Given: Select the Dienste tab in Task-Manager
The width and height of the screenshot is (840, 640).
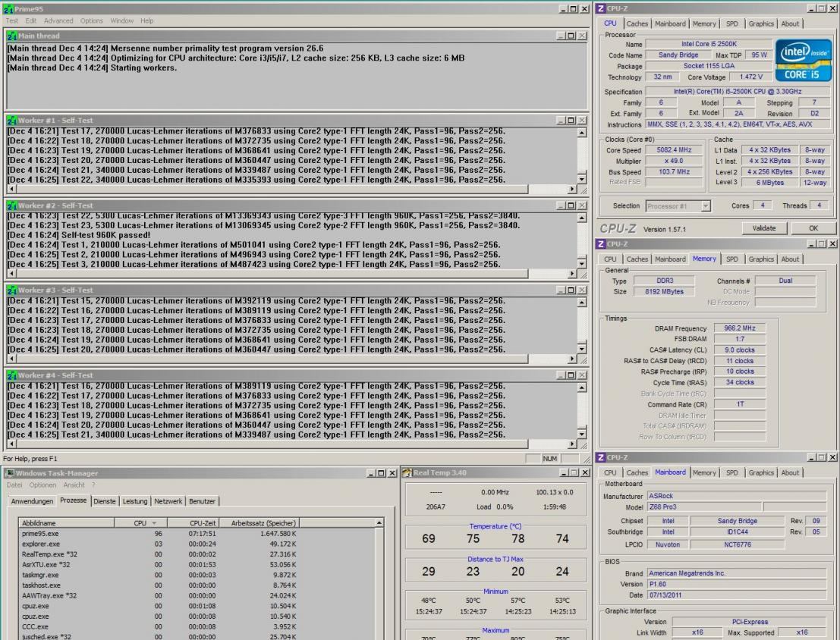Looking at the screenshot, I should click(105, 501).
